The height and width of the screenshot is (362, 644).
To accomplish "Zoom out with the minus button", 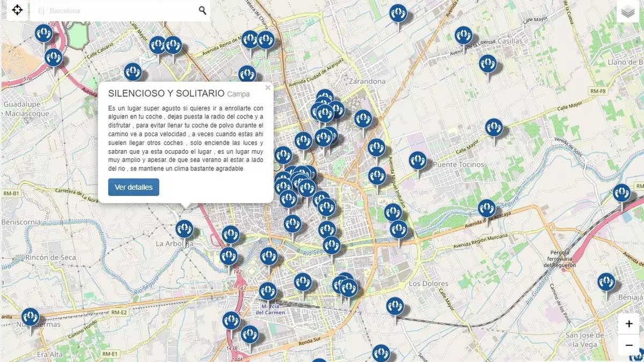I will click(628, 345).
